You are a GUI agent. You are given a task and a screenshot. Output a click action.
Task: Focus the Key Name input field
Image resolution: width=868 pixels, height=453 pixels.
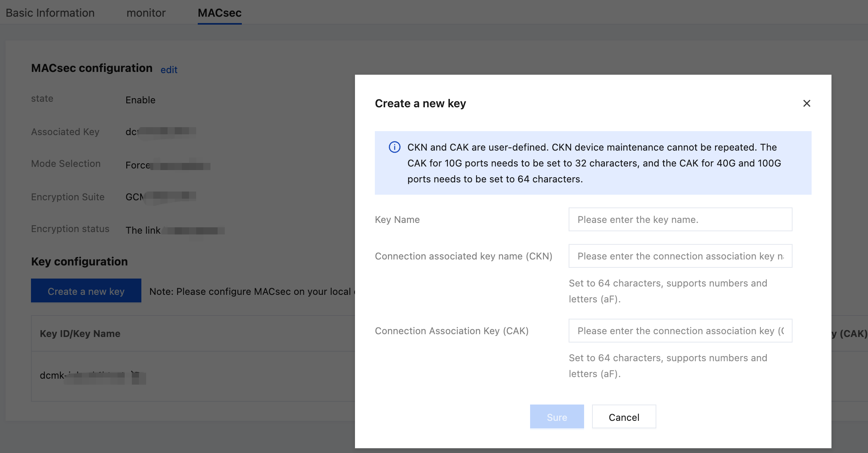680,219
